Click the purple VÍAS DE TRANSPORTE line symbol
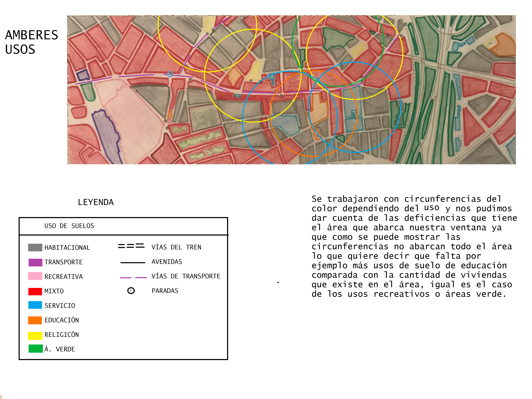This screenshot has height=399, width=532. (x=133, y=277)
